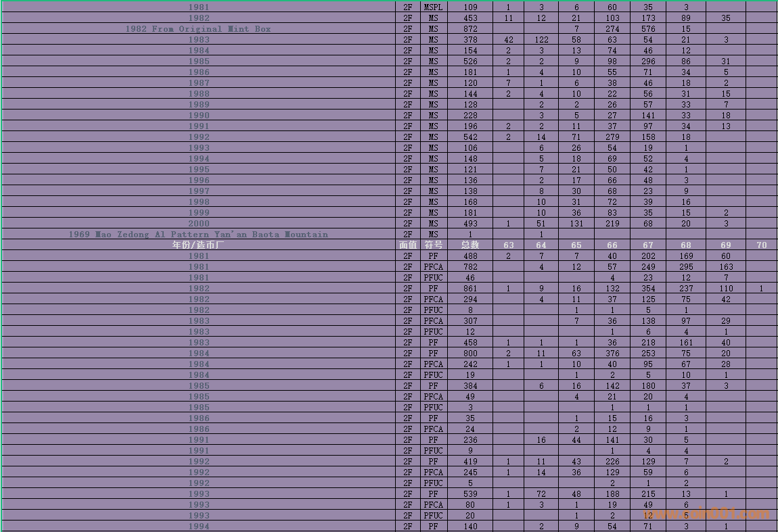Viewport: 778px width, 532px height.
Task: Select the '1982 From Original Mint Box' row label
Action: (198, 29)
